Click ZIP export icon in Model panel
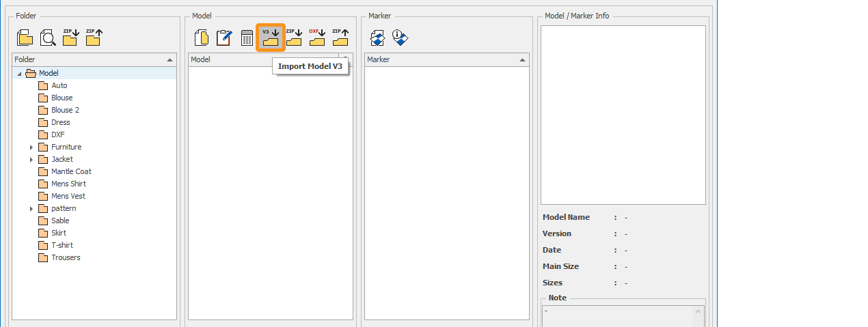This screenshot has height=327, width=868. click(340, 38)
